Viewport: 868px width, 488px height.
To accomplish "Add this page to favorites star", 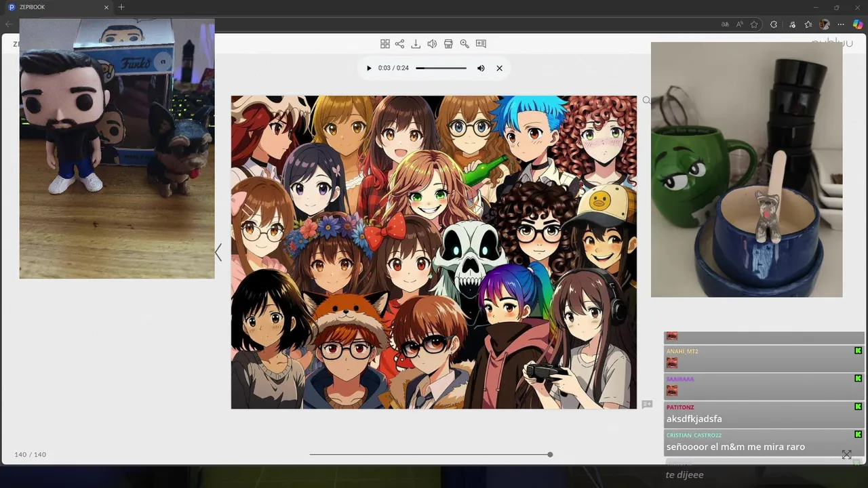I will pos(754,24).
